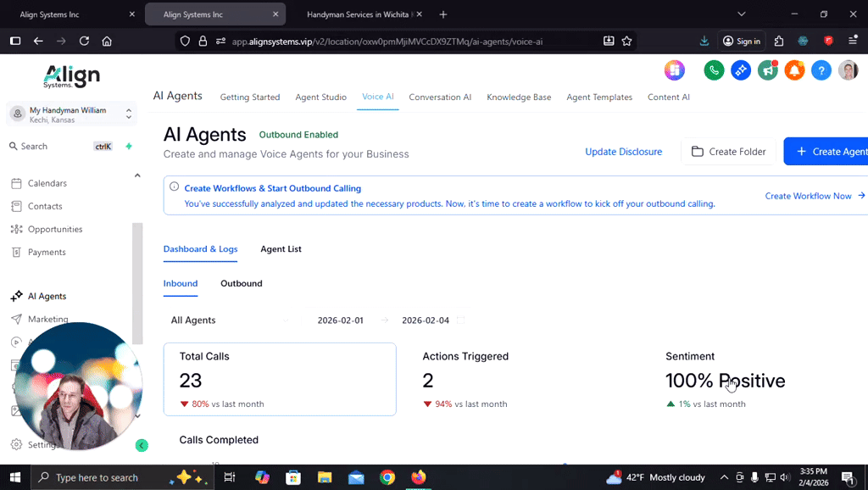This screenshot has width=868, height=490.
Task: Click the Create Agent button
Action: tap(826, 151)
